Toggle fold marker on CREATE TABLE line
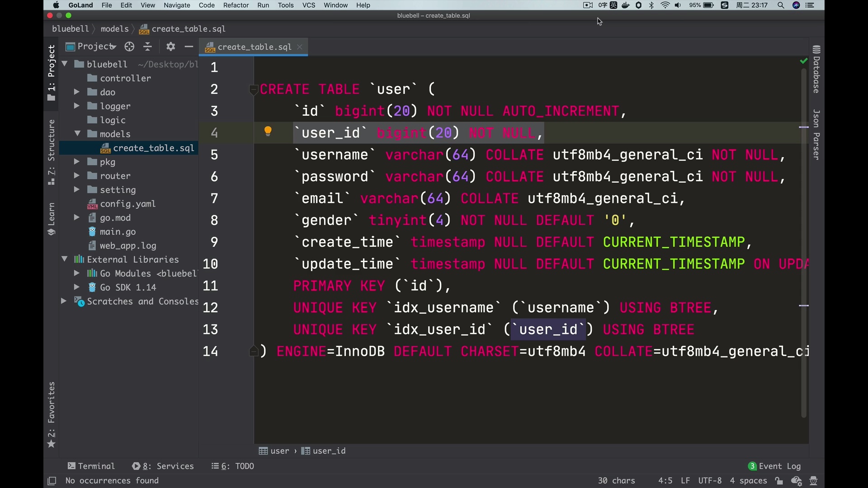The image size is (868, 488). click(x=253, y=89)
